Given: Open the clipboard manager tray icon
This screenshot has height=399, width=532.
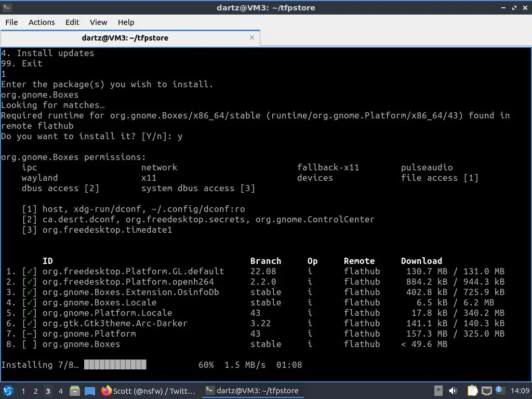Looking at the screenshot, I should click(x=472, y=391).
